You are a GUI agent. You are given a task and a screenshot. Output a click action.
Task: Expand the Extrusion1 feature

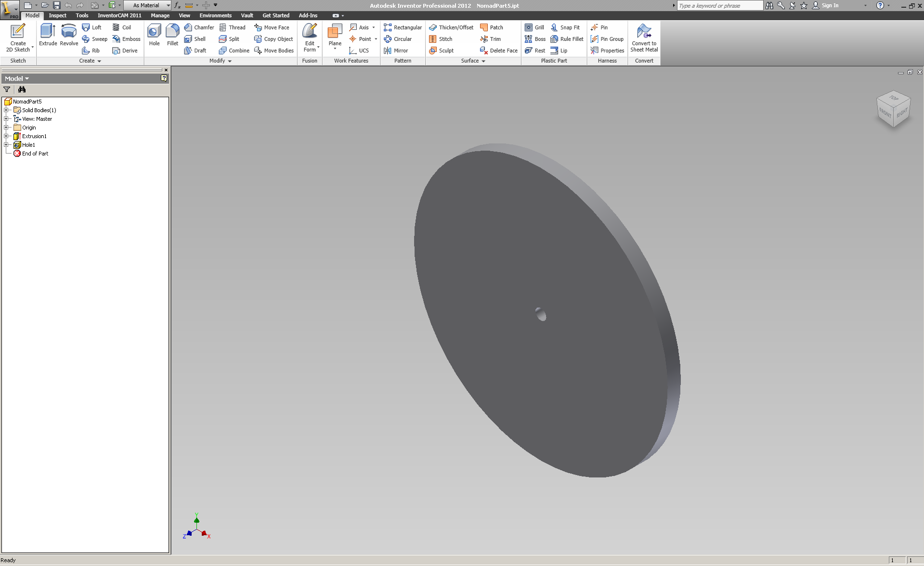(6, 136)
